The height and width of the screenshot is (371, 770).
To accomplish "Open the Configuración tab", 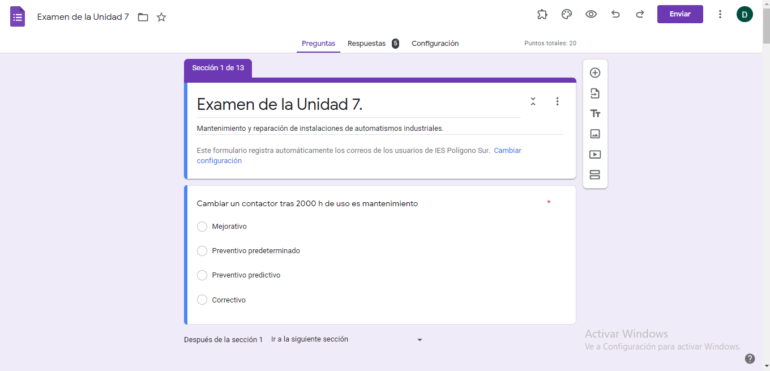I will pyautogui.click(x=435, y=43).
